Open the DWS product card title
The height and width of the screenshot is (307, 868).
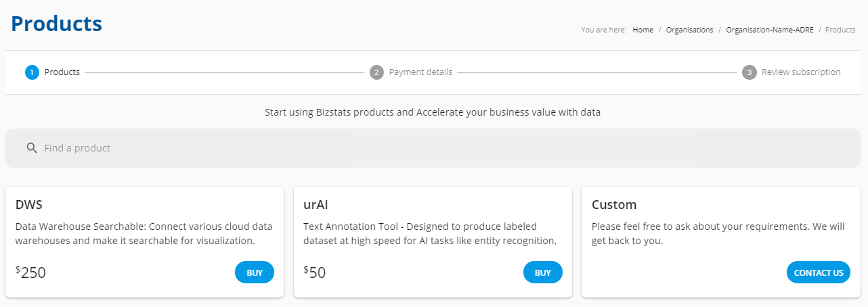click(29, 205)
